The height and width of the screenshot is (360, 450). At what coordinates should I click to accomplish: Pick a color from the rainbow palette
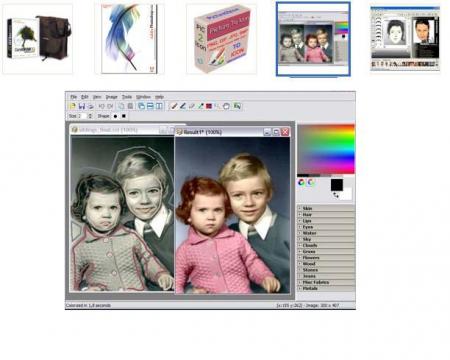coord(326,149)
